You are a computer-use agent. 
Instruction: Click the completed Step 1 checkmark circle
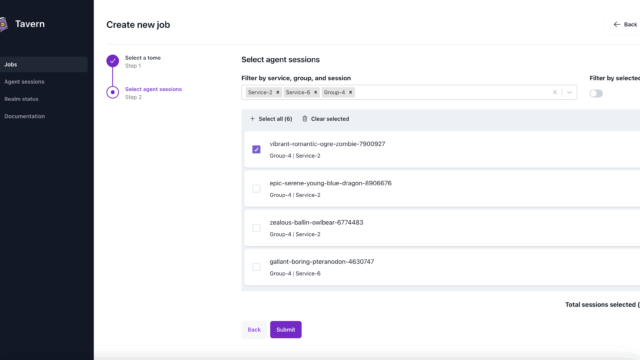113,61
